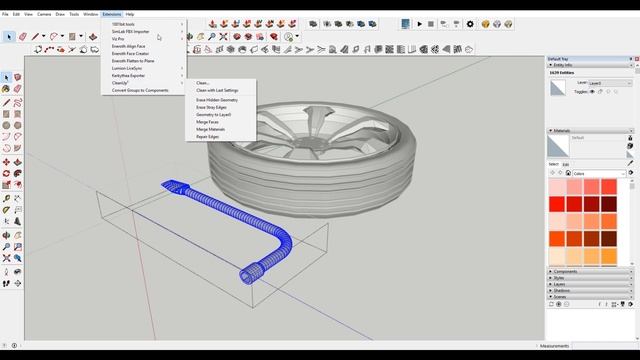
Task: Pick the bright red color swatch
Action: pos(557,204)
